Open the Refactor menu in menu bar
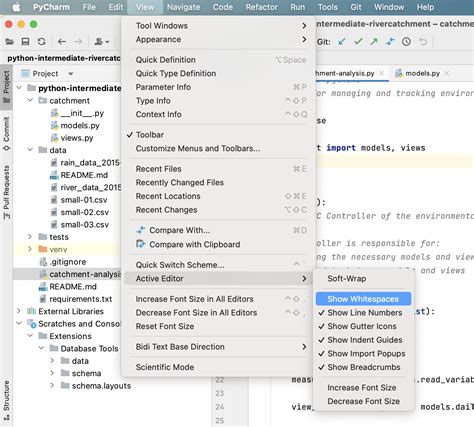The width and height of the screenshot is (474, 427). pyautogui.click(x=261, y=7)
